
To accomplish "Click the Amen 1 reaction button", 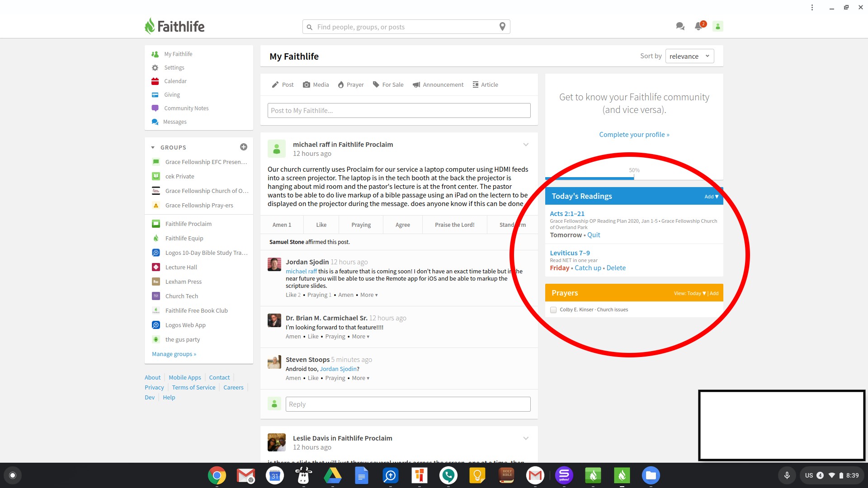I will tap(282, 225).
